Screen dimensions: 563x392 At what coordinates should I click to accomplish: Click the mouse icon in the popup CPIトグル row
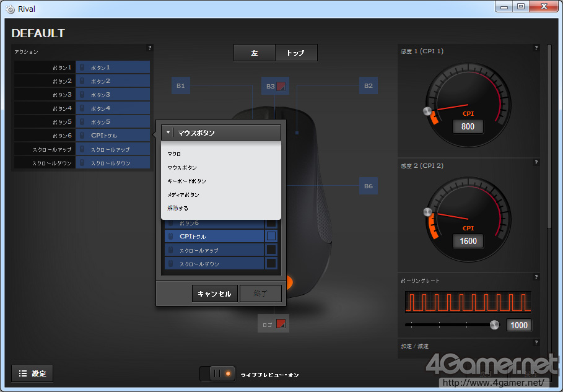[171, 236]
